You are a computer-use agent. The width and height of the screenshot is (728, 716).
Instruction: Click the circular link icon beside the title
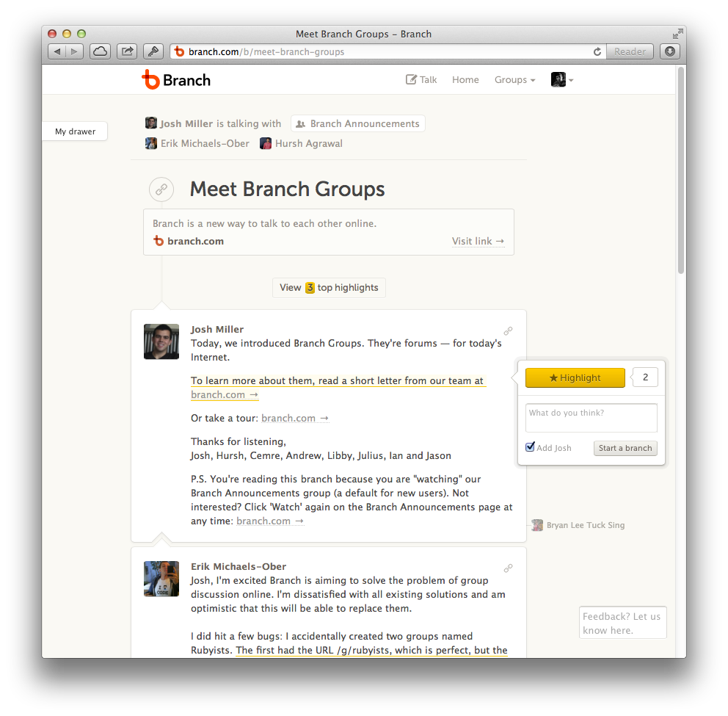click(x=161, y=189)
